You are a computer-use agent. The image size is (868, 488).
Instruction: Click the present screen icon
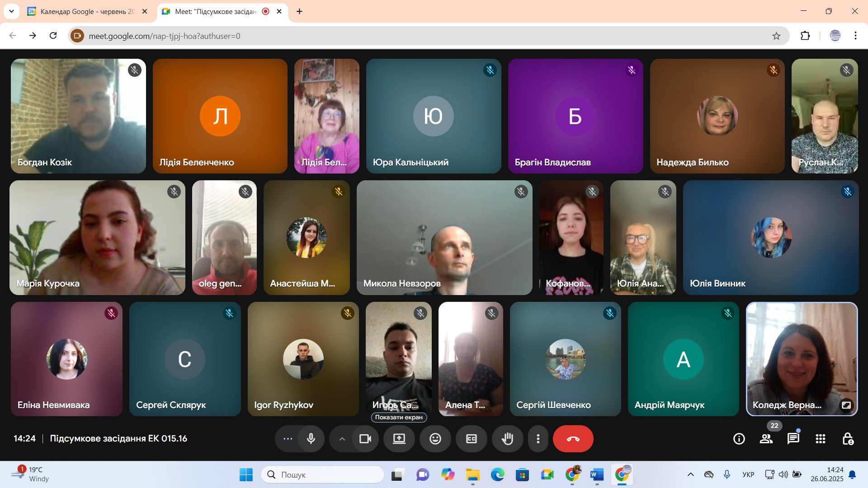click(399, 439)
